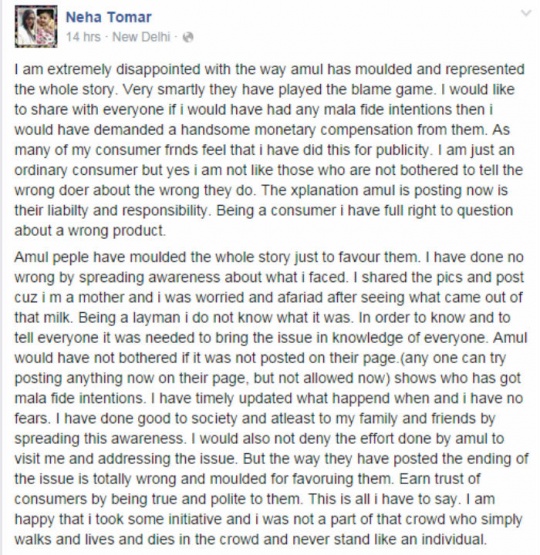The height and width of the screenshot is (555, 540).
Task: Open the 14 hrs timestamp link
Action: (83, 37)
